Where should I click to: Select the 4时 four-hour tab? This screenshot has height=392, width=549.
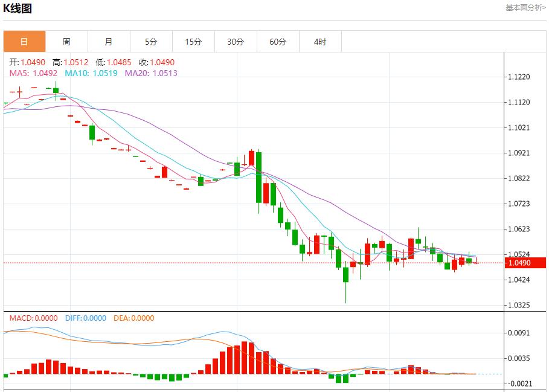point(320,42)
